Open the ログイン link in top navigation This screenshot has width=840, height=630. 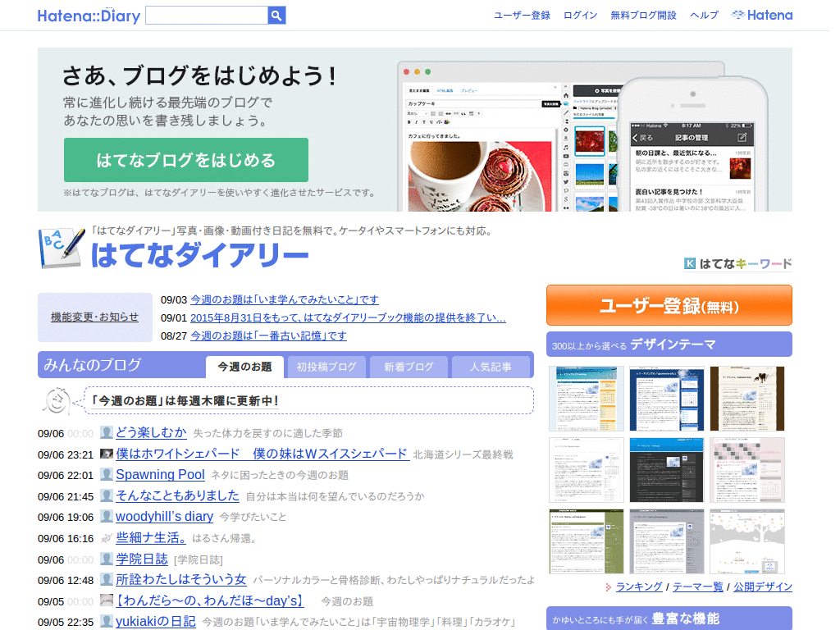click(x=580, y=15)
